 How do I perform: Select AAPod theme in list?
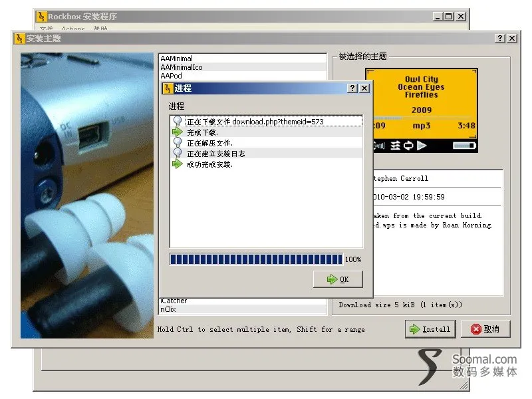pos(243,76)
